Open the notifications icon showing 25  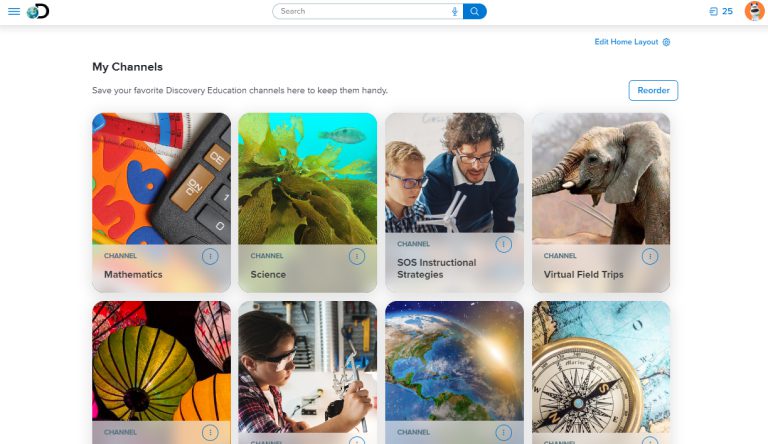click(721, 11)
